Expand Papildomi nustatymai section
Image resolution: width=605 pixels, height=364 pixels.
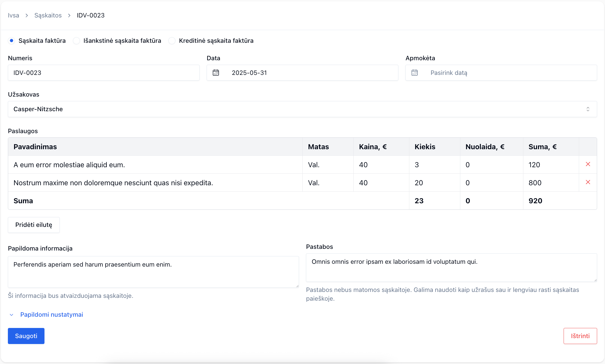[x=52, y=314]
